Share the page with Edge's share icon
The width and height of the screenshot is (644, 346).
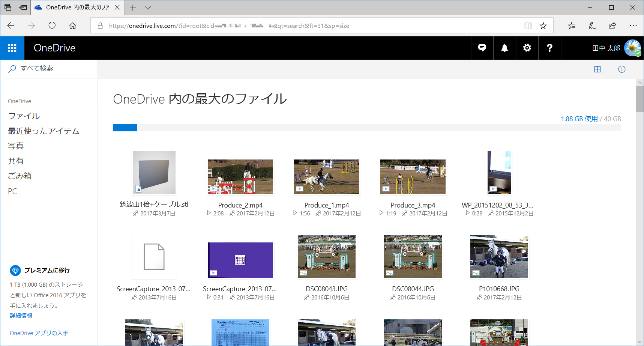[x=612, y=25]
